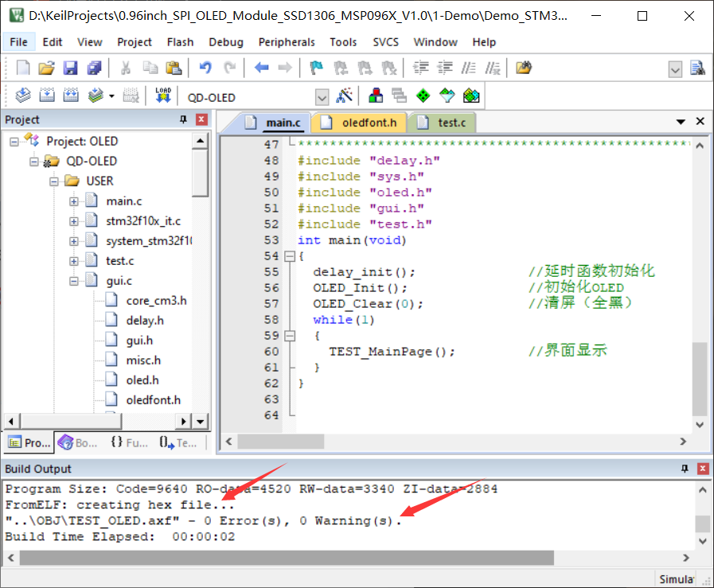Open a file using the Open folder icon
This screenshot has width=714, height=588.
(x=46, y=68)
